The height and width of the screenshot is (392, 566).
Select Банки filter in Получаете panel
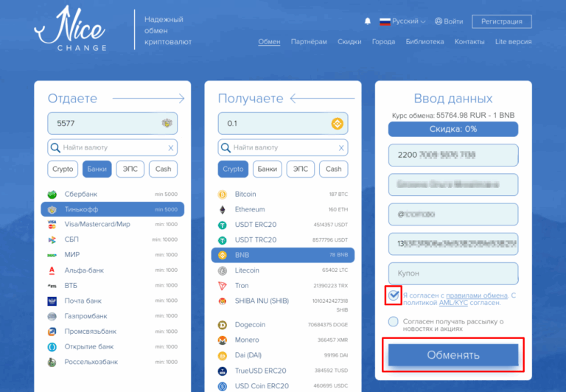[x=267, y=169]
